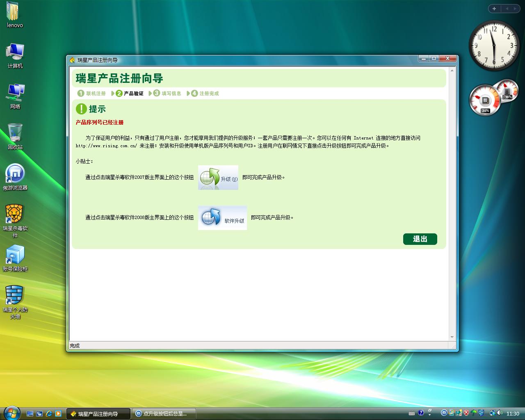
Task: Click the 小贴士: label
Action: (x=84, y=161)
